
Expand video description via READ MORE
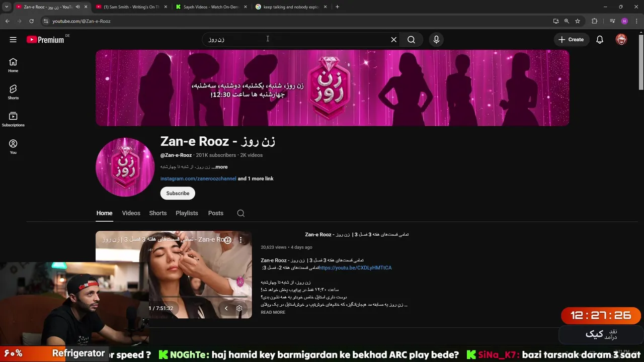coord(273,312)
